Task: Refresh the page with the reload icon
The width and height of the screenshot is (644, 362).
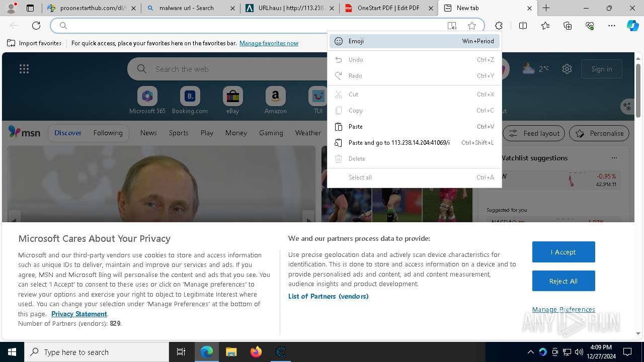Action: 36,26
